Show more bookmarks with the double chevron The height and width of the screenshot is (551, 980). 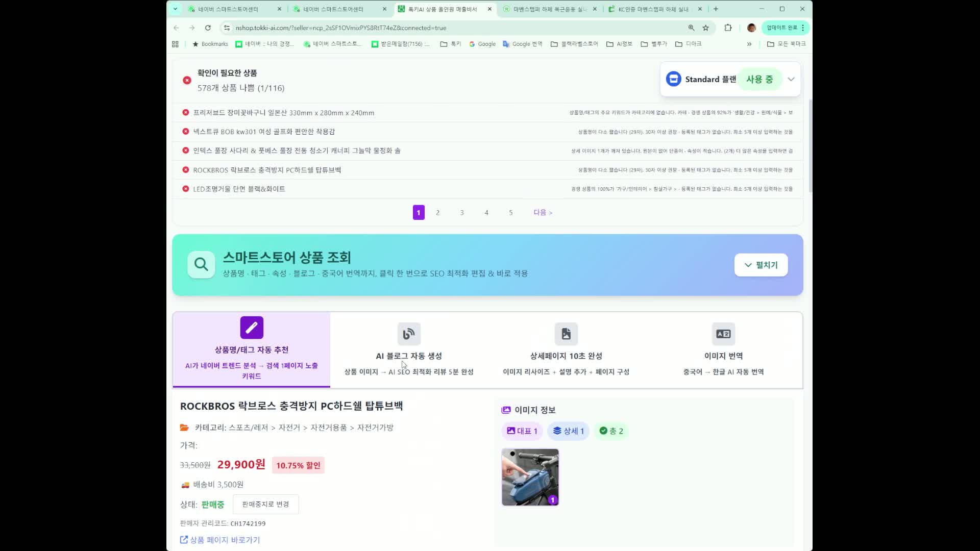click(x=749, y=44)
